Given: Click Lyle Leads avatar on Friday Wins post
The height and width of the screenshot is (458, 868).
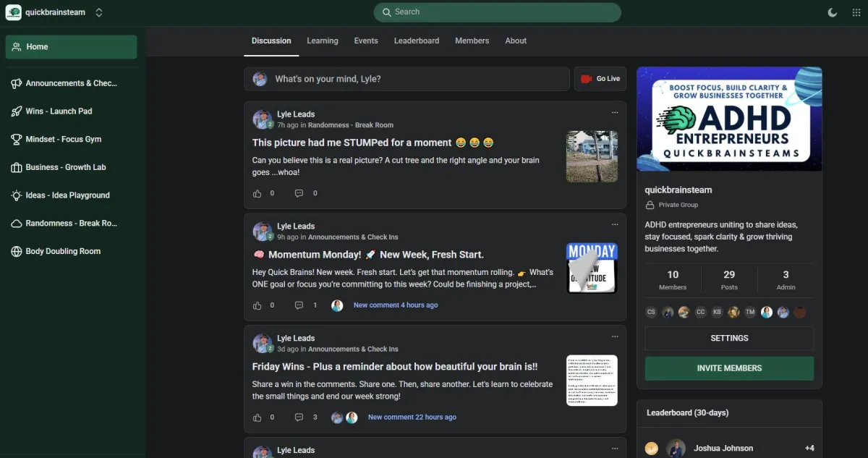Looking at the screenshot, I should pyautogui.click(x=262, y=344).
